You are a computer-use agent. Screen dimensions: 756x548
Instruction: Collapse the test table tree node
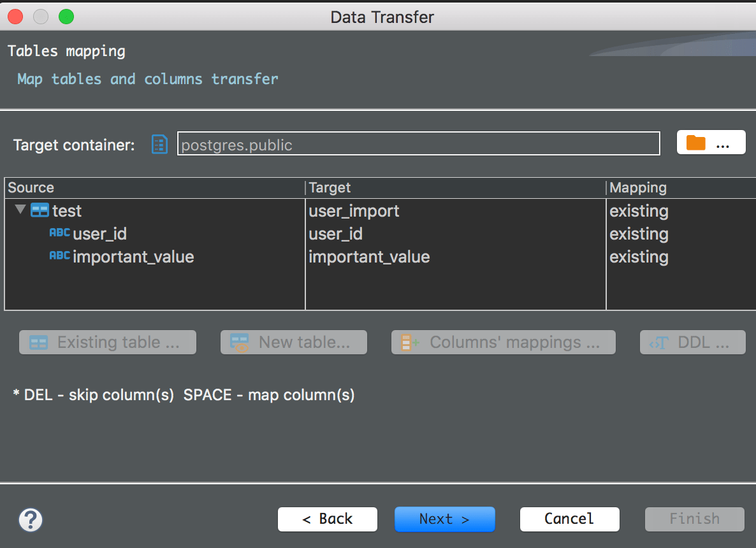[x=20, y=210]
